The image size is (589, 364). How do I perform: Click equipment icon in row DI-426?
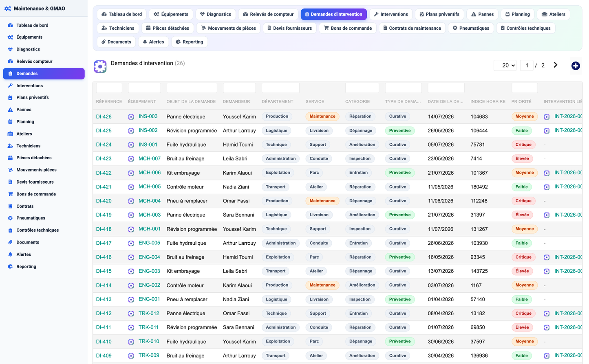(x=131, y=117)
